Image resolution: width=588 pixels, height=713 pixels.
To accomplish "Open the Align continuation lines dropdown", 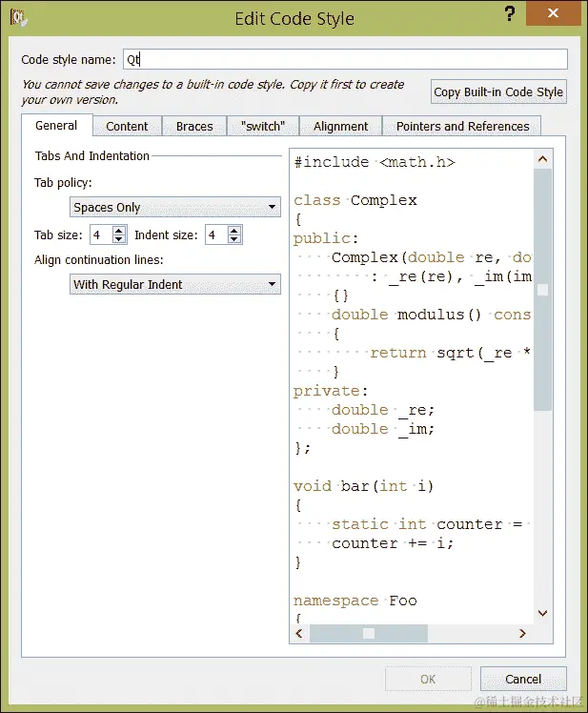I will (x=175, y=284).
